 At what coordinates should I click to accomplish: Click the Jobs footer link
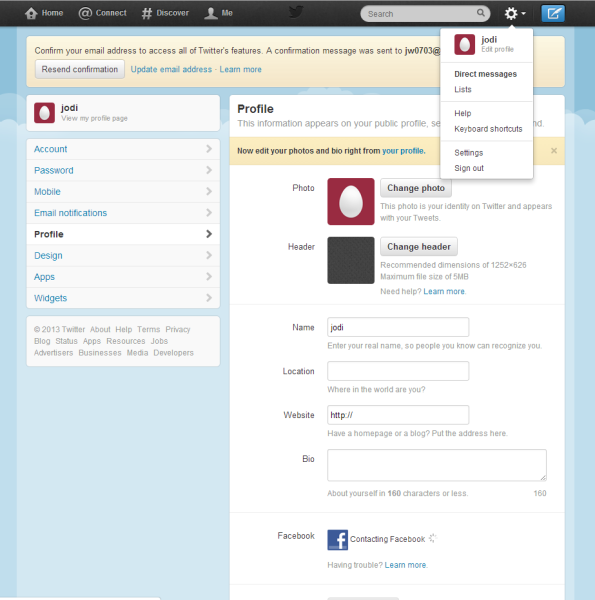(x=159, y=341)
